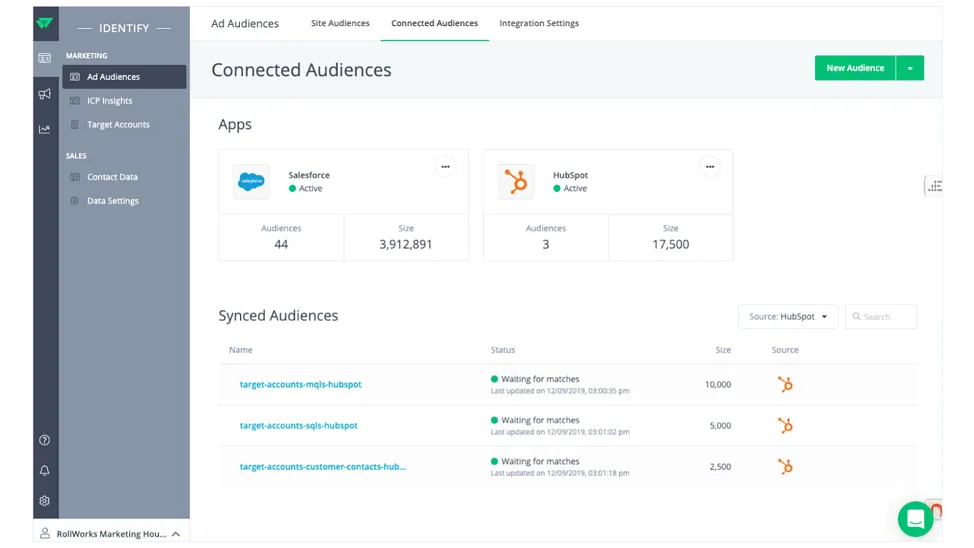Click HubSpot source icon for customer-contacts row
This screenshot has height=548, width=974.
tap(785, 467)
